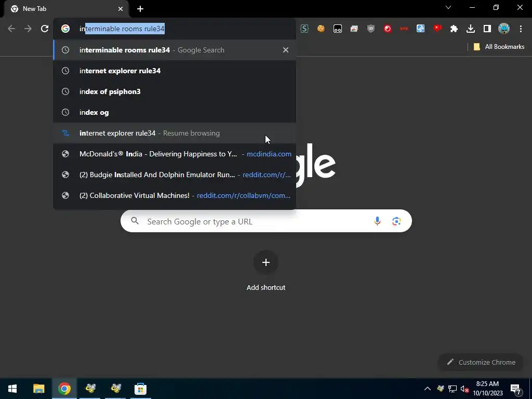Open the McDonald's India mcdindia.com suggestion
This screenshot has height=399, width=532.
point(175,154)
